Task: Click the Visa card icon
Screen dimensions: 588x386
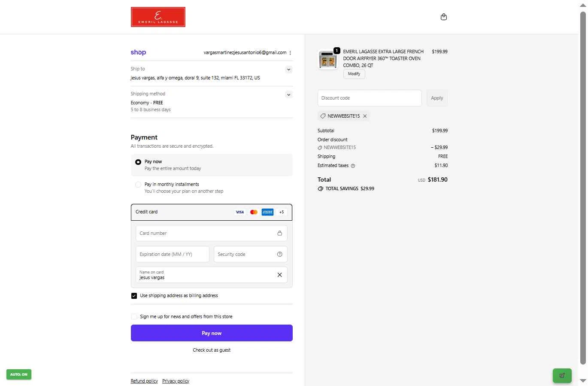Action: tap(240, 212)
